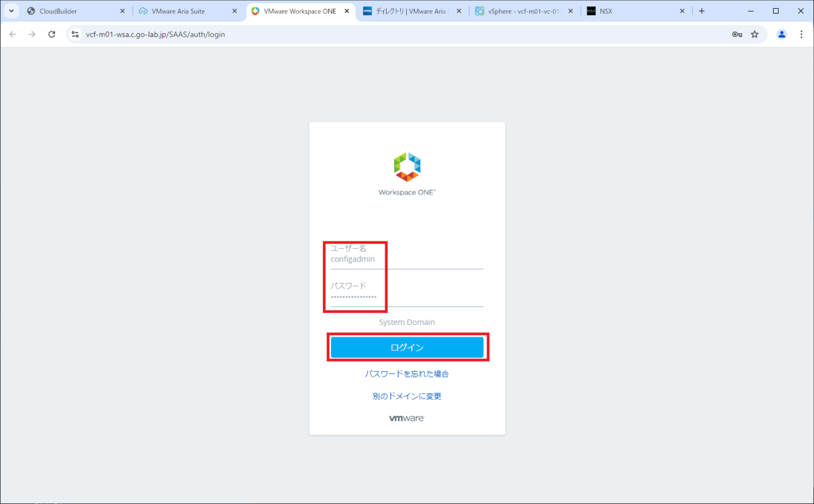
Task: Maximize the browser window
Action: [776, 11]
